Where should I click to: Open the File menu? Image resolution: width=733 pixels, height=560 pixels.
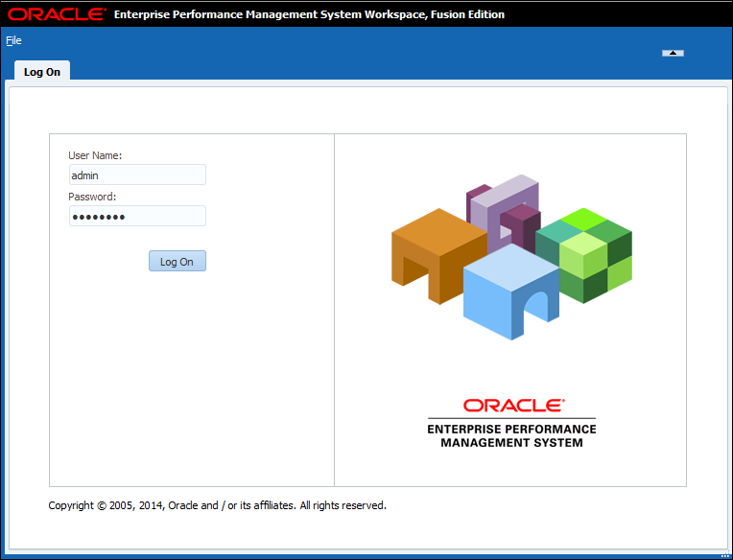[x=13, y=40]
